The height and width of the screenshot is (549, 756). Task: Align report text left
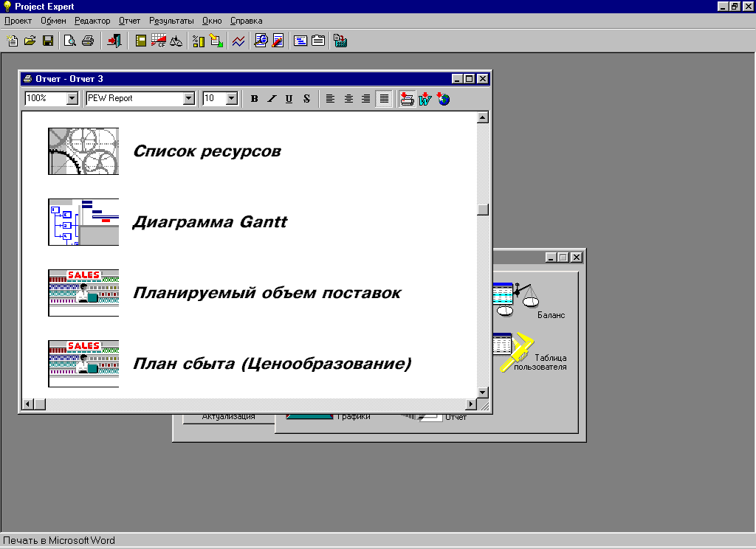[x=330, y=99]
